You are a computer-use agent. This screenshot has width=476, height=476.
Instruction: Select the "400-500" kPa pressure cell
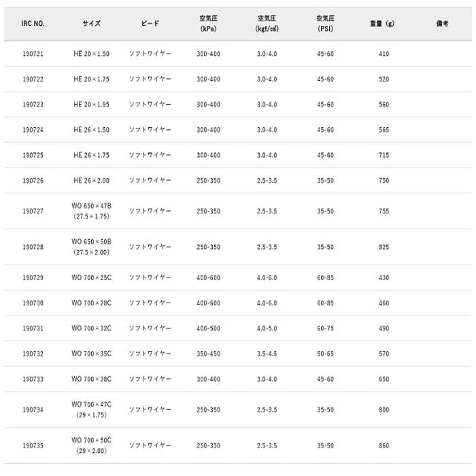tap(209, 328)
